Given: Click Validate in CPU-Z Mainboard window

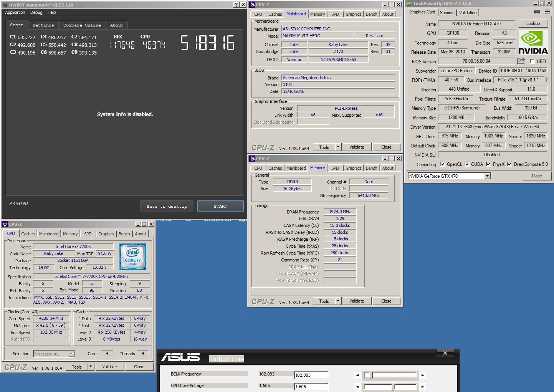Looking at the screenshot, I should point(357,147).
